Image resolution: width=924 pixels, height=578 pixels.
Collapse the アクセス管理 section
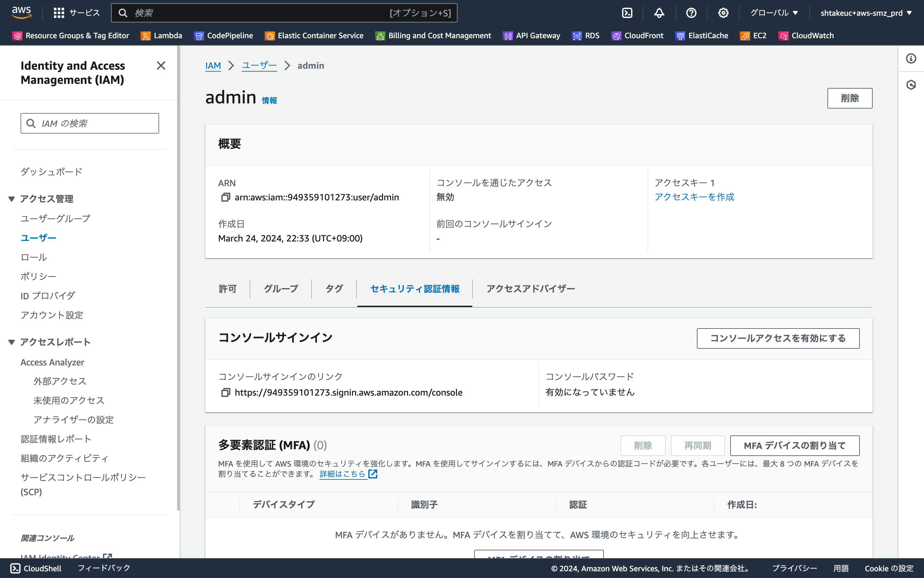pyautogui.click(x=12, y=199)
